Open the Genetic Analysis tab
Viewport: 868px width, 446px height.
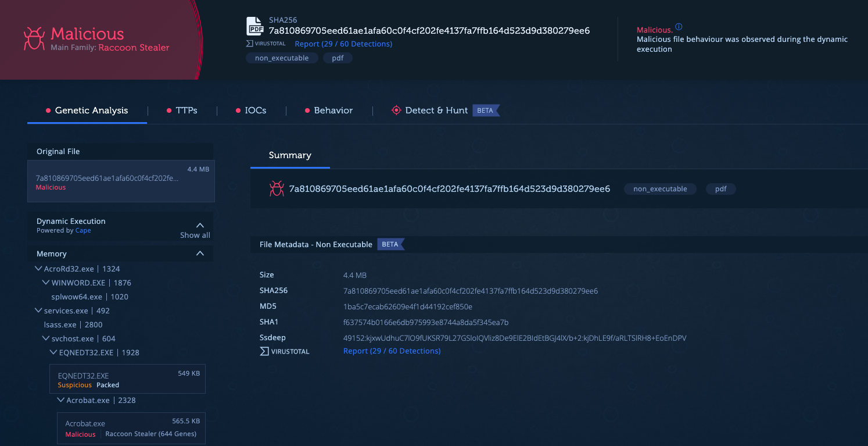[x=87, y=110]
